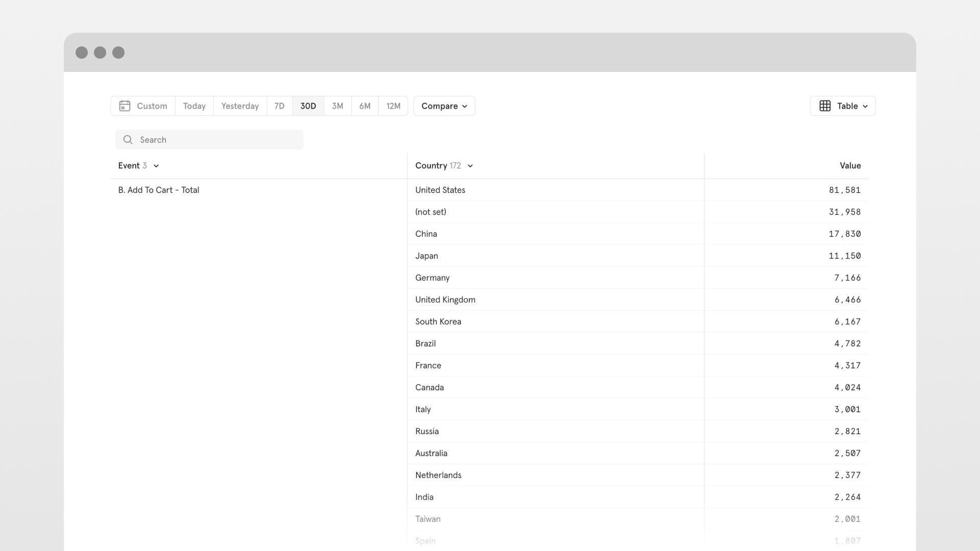This screenshot has height=551, width=980.
Task: Select the United States row
Action: (440, 190)
